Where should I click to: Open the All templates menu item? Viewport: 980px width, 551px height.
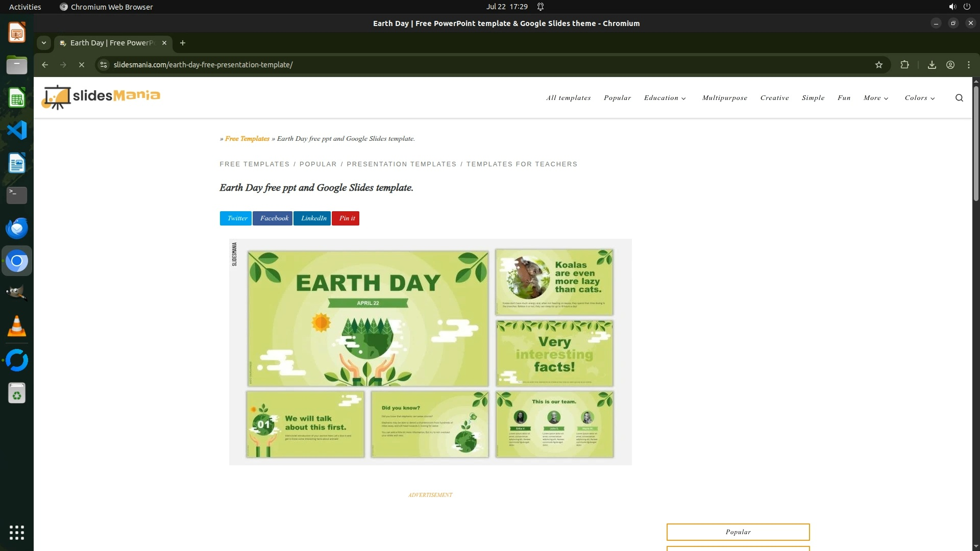pyautogui.click(x=568, y=98)
